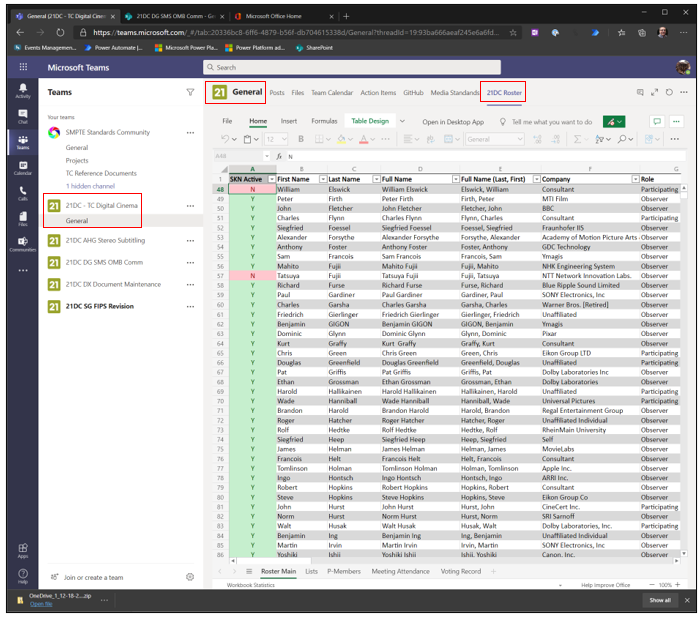Click the Teams filter funnel icon
This screenshot has width=700, height=619.
(190, 92)
